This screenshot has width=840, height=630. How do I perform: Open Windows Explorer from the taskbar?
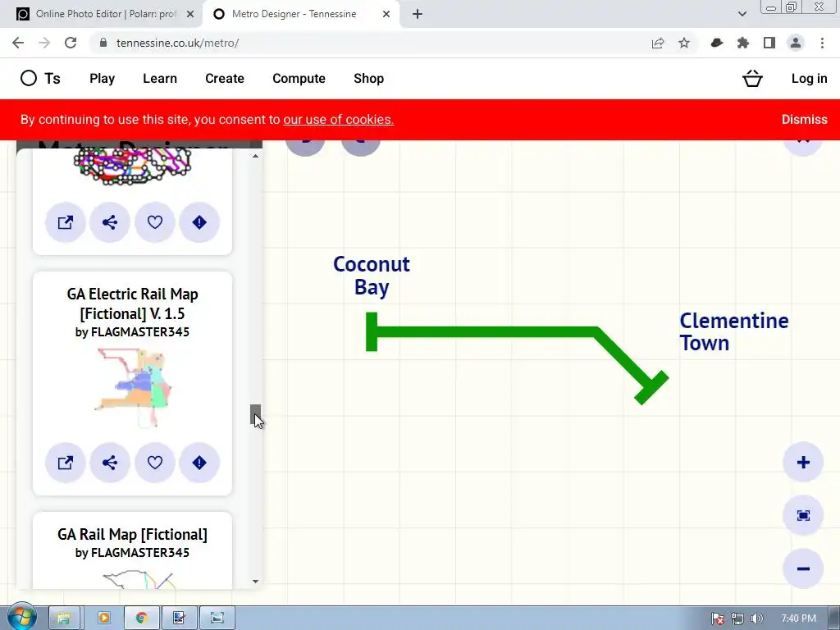pos(64,618)
